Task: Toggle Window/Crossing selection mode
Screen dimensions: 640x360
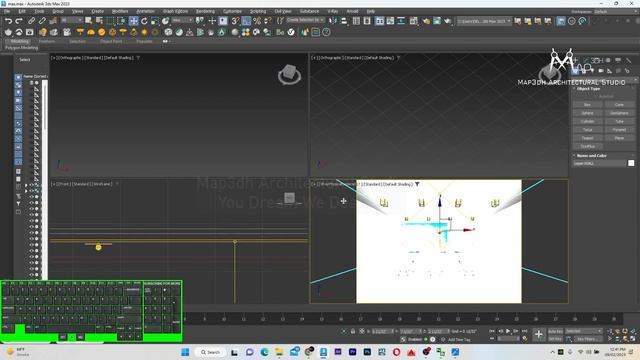Action: pos(121,21)
